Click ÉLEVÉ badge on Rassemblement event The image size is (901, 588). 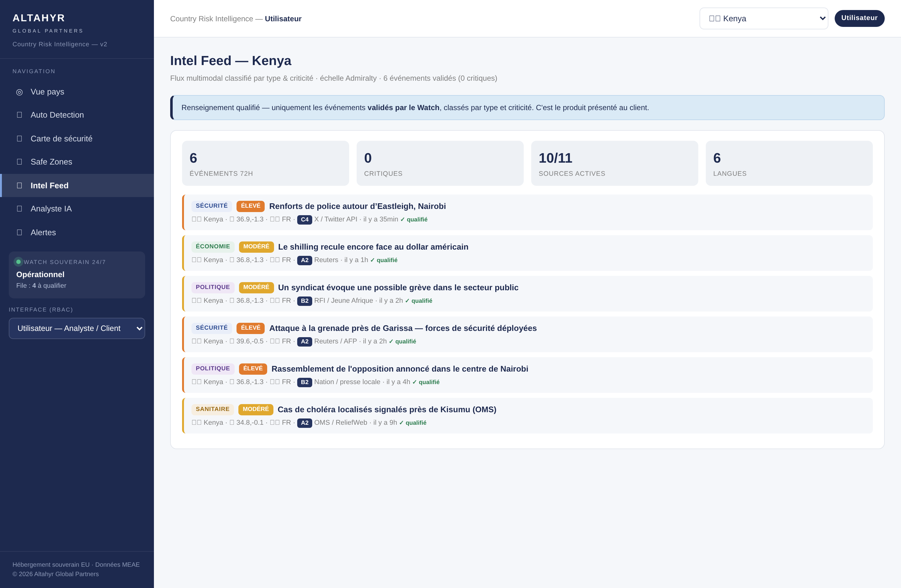(x=253, y=368)
